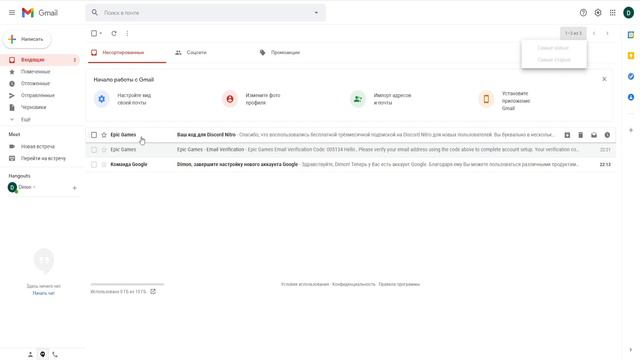Click the 1–3 of 3 pagination dropdown
640x360 pixels.
(573, 33)
